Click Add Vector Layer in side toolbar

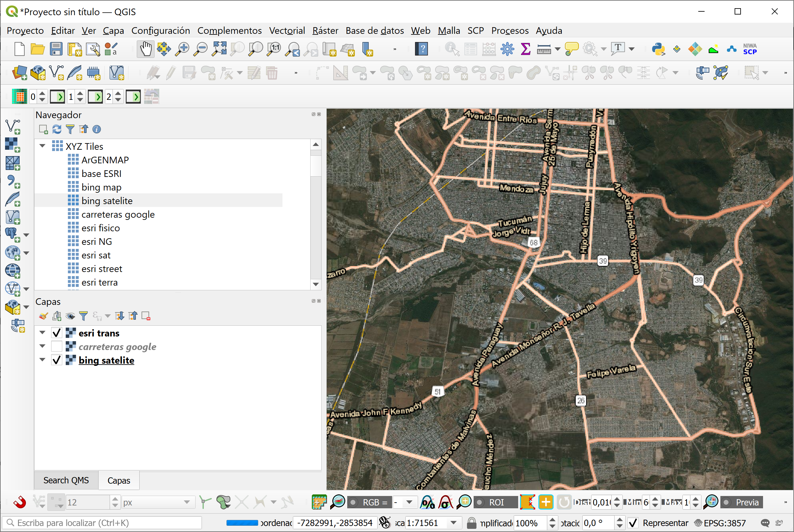pos(13,127)
